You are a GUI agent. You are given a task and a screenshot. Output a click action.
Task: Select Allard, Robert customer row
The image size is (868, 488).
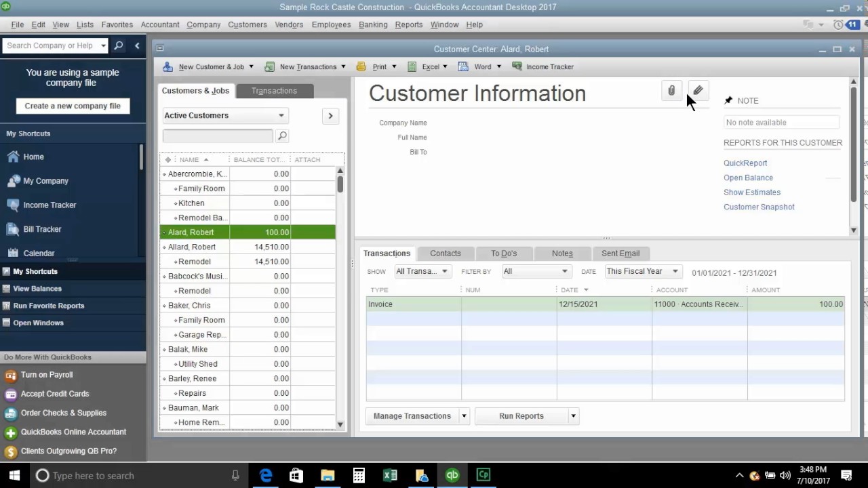coord(248,247)
